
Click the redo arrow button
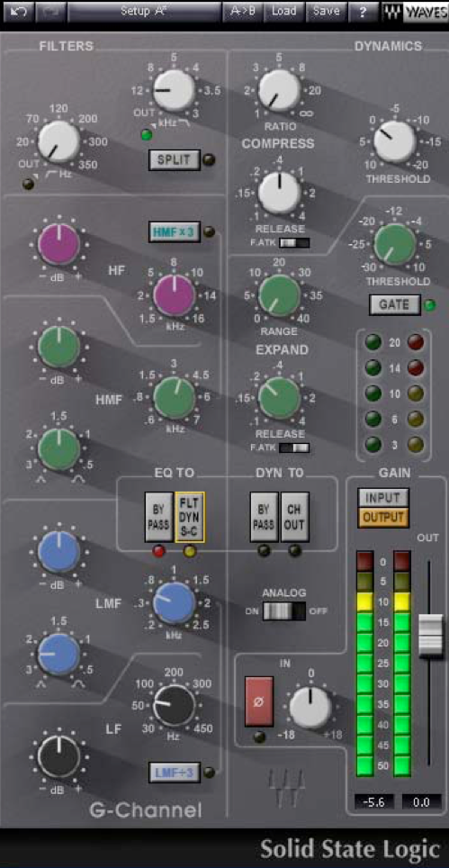click(x=51, y=12)
